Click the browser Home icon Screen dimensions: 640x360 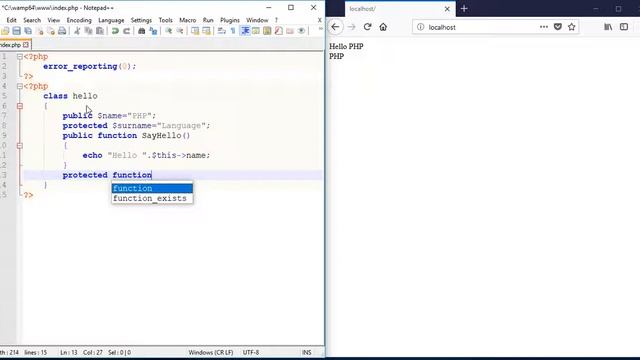(x=383, y=27)
